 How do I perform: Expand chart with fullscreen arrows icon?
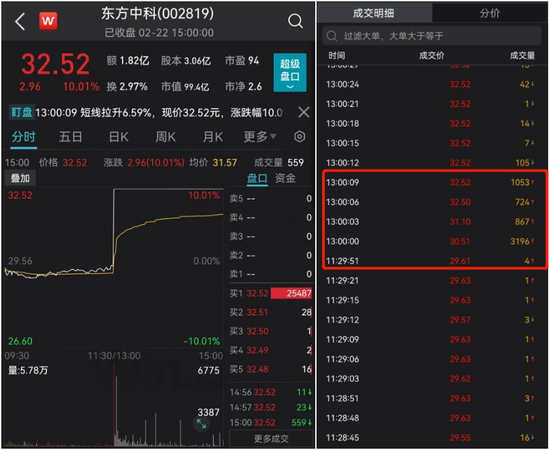click(201, 424)
